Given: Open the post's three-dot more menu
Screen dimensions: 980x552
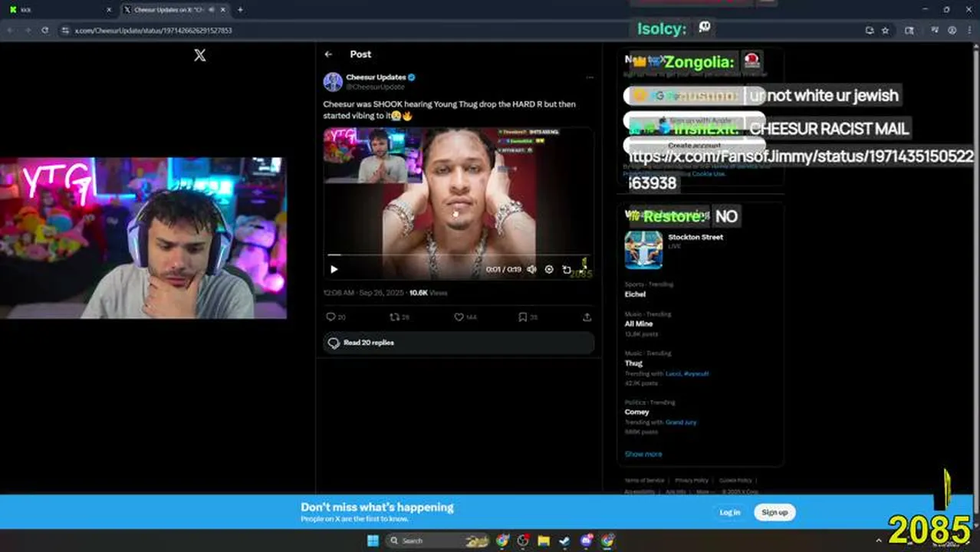Looking at the screenshot, I should coord(589,77).
